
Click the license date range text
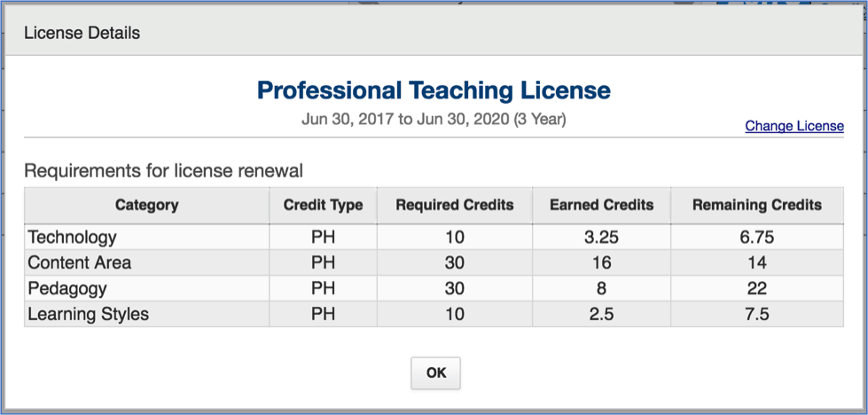(434, 120)
